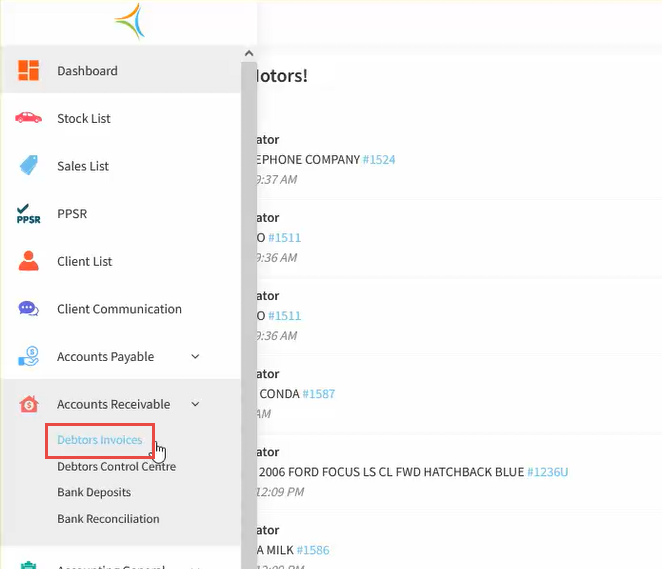This screenshot has width=662, height=569.
Task: Click the blue tag Sales List icon
Action: (28, 166)
